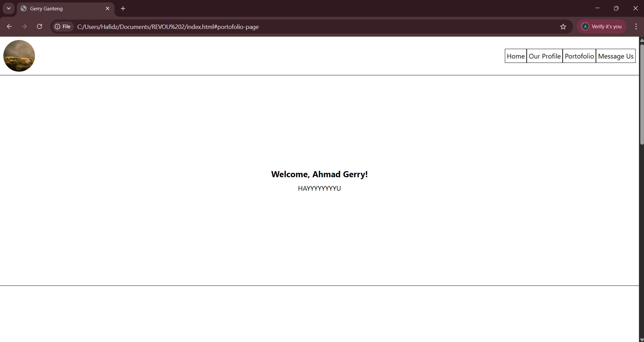644x342 pixels.
Task: Bookmark this page with the star icon
Action: (x=563, y=27)
